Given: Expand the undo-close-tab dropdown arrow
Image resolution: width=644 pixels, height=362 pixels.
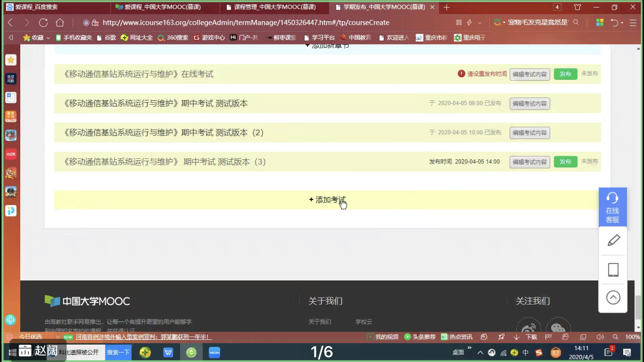Looking at the screenshot, I should (x=622, y=23).
